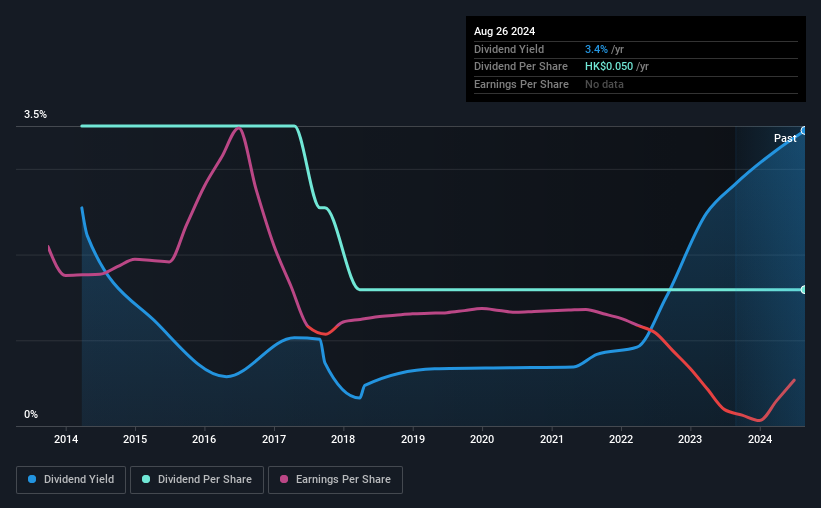This screenshot has height=508, width=821.
Task: Click the 3.4% dividend yield value
Action: (x=596, y=49)
